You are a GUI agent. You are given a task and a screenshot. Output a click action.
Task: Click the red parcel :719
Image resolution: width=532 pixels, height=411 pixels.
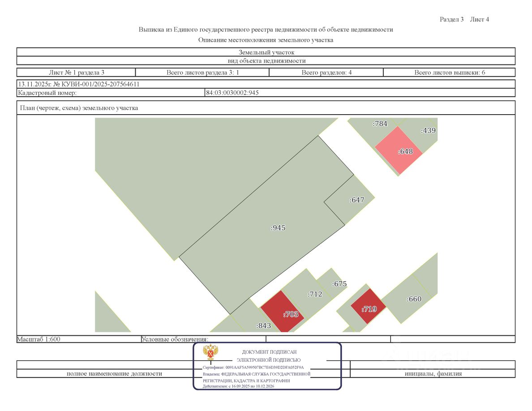tap(368, 307)
